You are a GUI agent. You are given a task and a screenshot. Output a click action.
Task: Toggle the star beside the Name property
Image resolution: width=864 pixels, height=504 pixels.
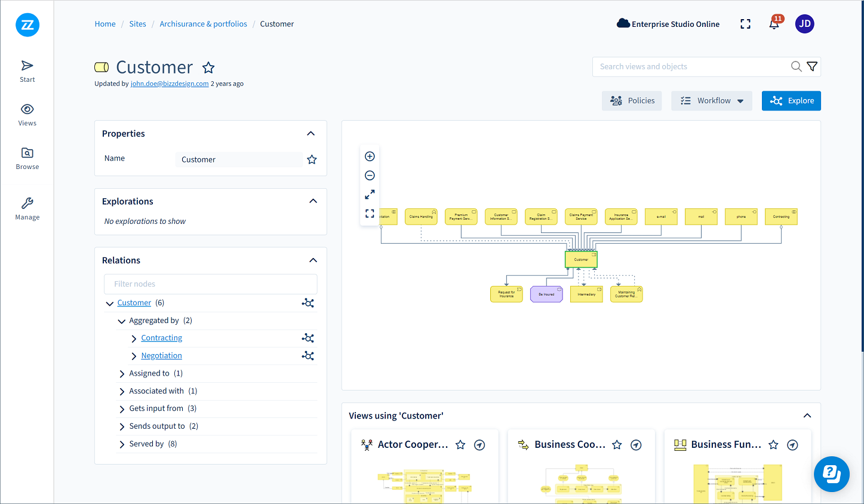[x=312, y=159]
